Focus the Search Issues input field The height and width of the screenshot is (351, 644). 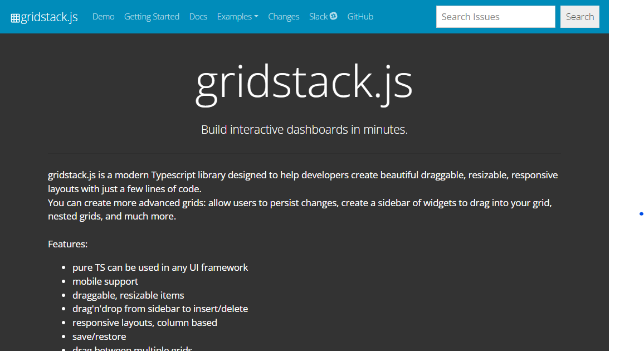tap(495, 17)
